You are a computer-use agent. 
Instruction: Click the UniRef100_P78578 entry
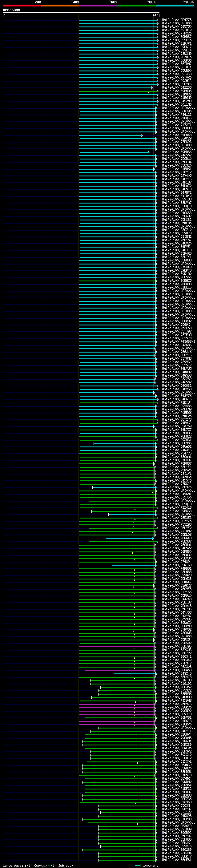(x=177, y=775)
